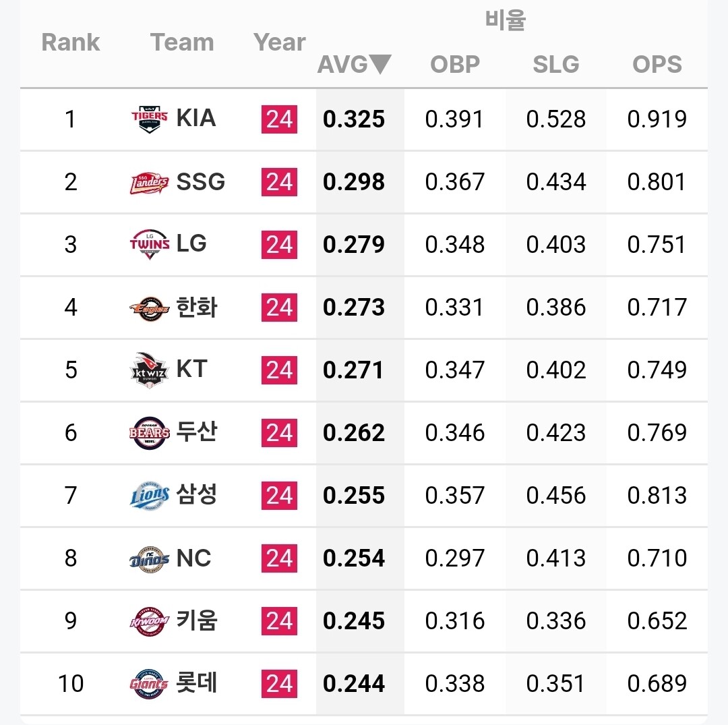Sort the table by SLG column
The width and height of the screenshot is (728, 725).
pyautogui.click(x=556, y=65)
